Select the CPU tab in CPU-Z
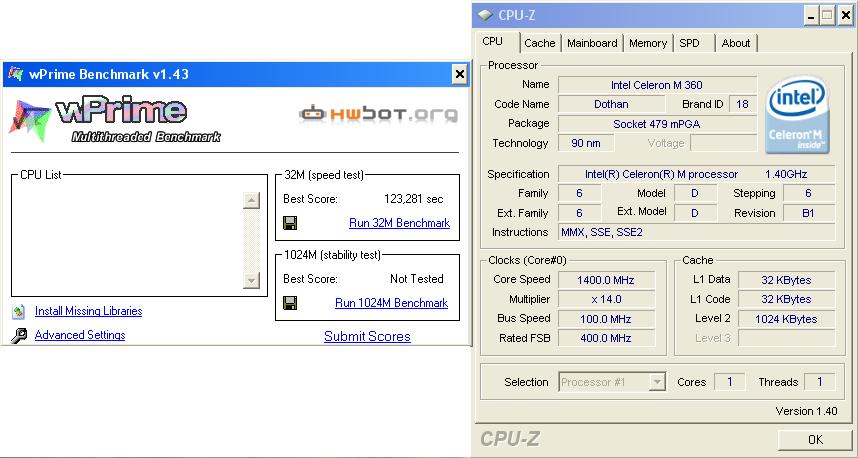The width and height of the screenshot is (858, 458). tap(496, 42)
